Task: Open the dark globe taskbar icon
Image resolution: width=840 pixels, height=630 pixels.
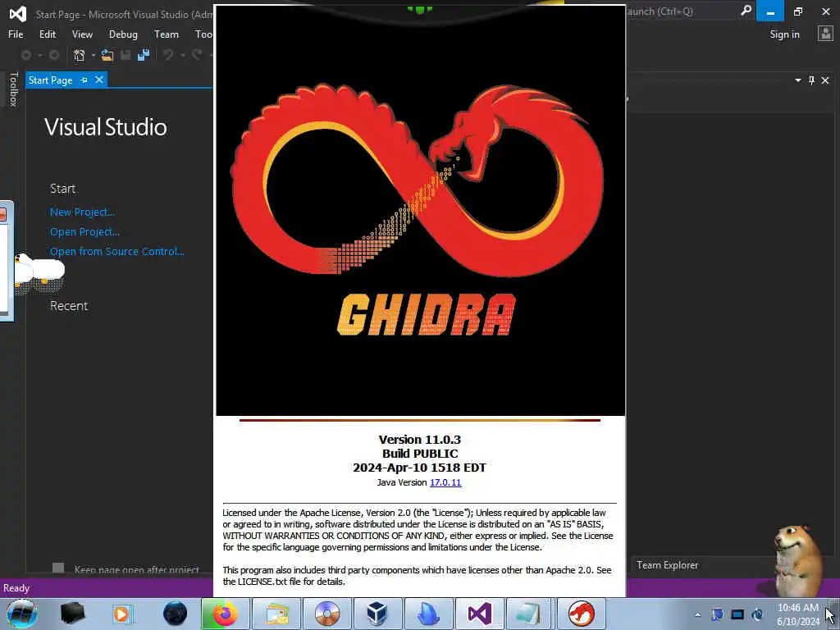Action: pos(175,614)
